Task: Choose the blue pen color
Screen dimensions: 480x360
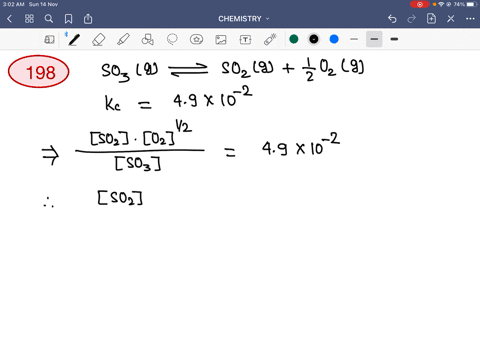Action: point(334,39)
